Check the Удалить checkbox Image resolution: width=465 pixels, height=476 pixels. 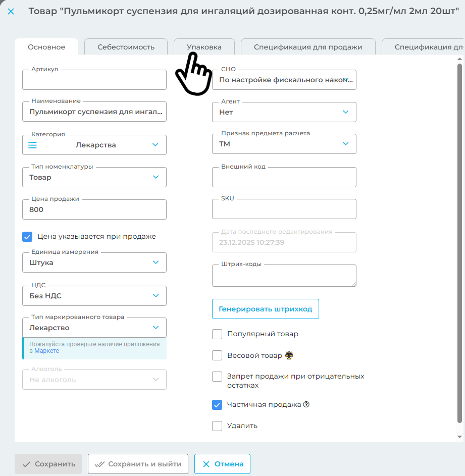(217, 426)
